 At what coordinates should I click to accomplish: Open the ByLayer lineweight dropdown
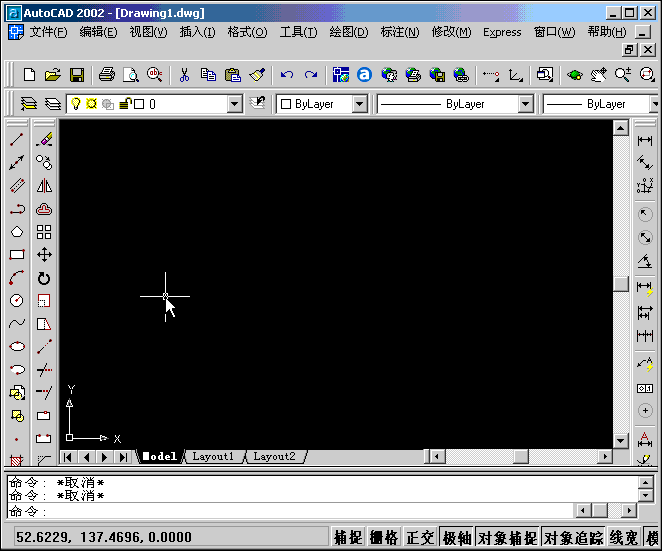pyautogui.click(x=654, y=104)
